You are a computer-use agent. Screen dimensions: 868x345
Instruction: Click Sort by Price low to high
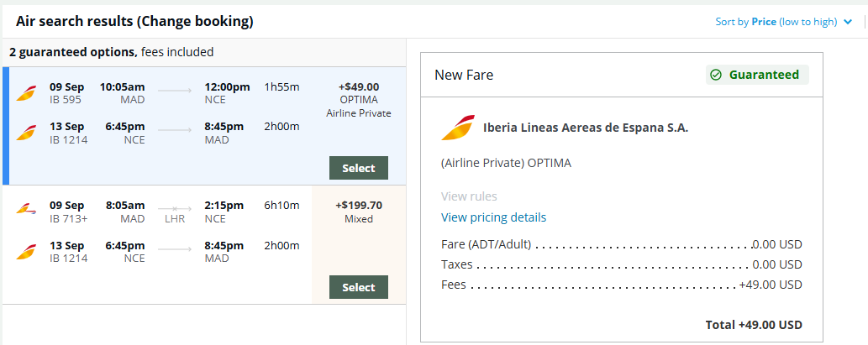point(776,22)
